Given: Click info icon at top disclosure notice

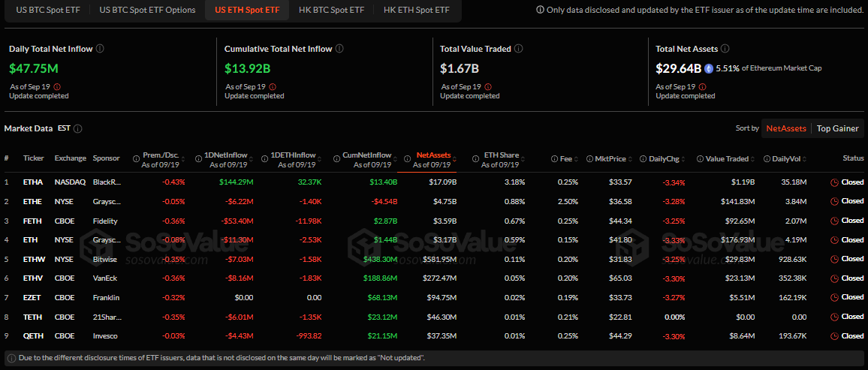Looking at the screenshot, I should coord(540,10).
